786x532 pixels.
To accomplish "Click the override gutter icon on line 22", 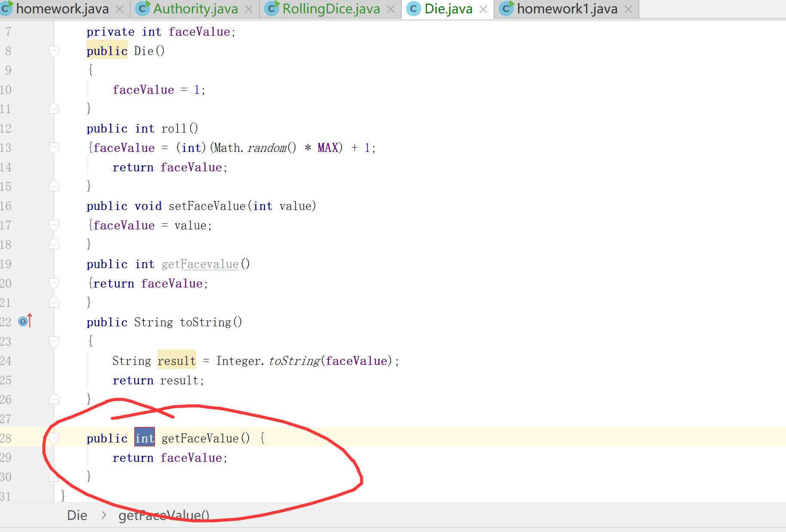I will click(25, 321).
